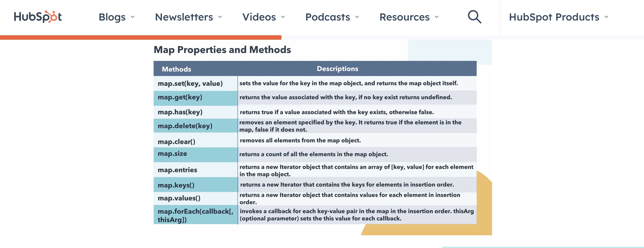Open the search magnifier icon
This screenshot has height=248, width=644.
474,17
